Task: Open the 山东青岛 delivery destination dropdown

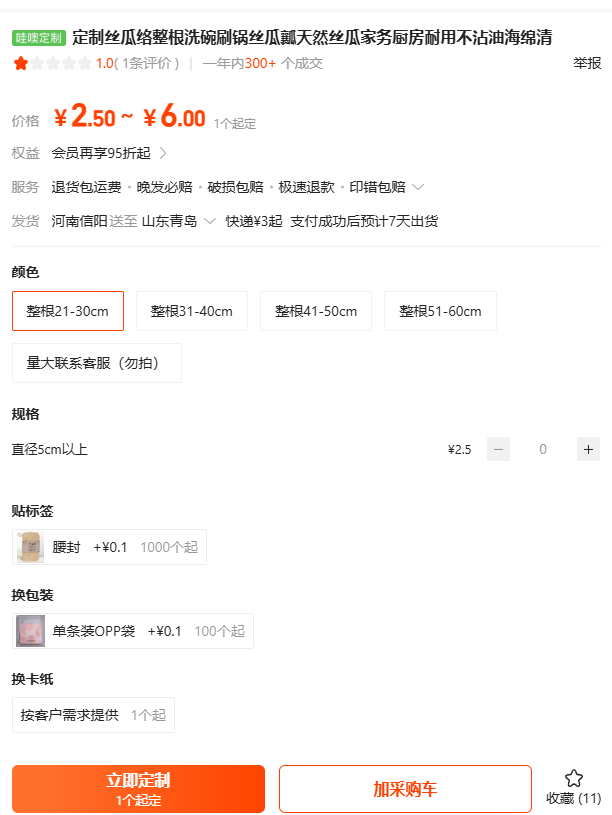Action: coord(209,221)
